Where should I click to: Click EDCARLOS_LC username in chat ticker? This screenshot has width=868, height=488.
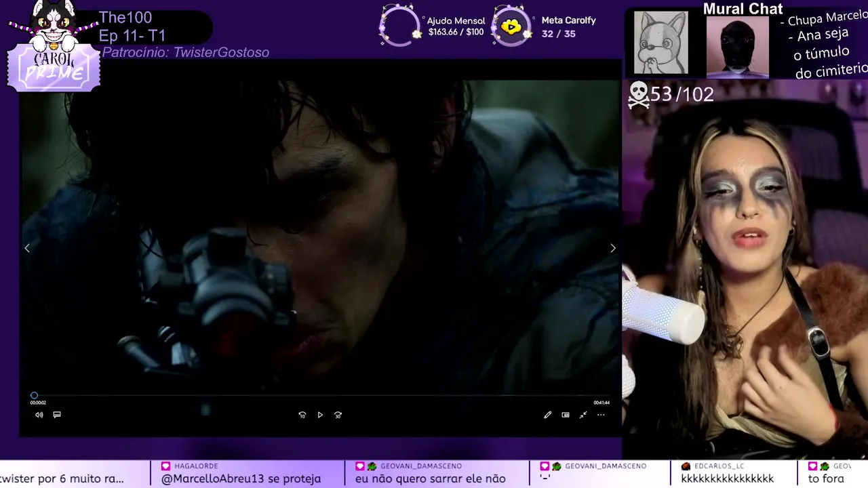point(718,466)
